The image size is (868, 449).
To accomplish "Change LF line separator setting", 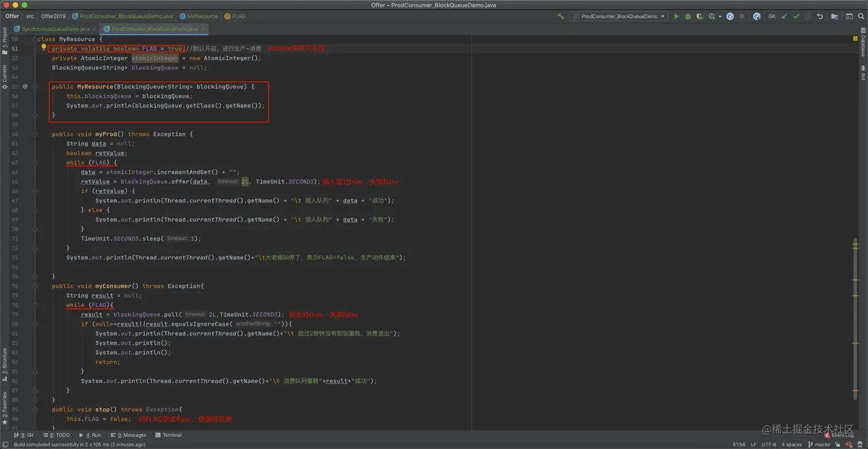I will coord(754,444).
